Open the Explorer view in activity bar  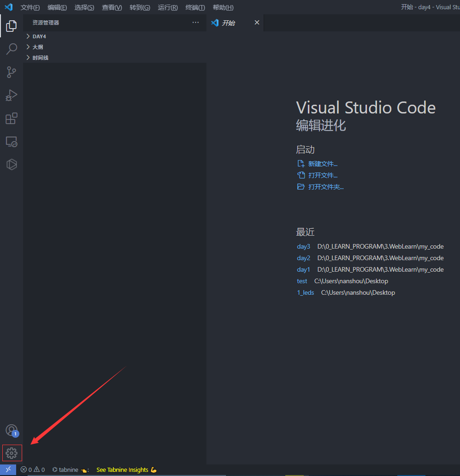pos(12,26)
